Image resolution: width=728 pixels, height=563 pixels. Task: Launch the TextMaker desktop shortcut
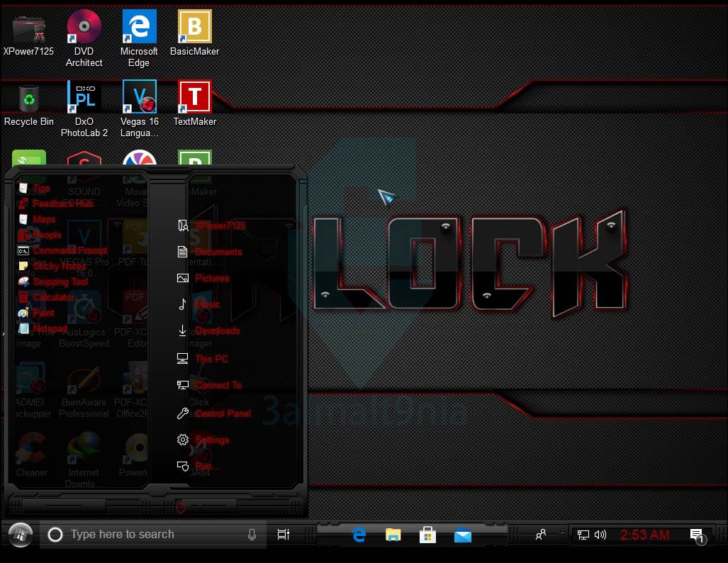pyautogui.click(x=194, y=103)
